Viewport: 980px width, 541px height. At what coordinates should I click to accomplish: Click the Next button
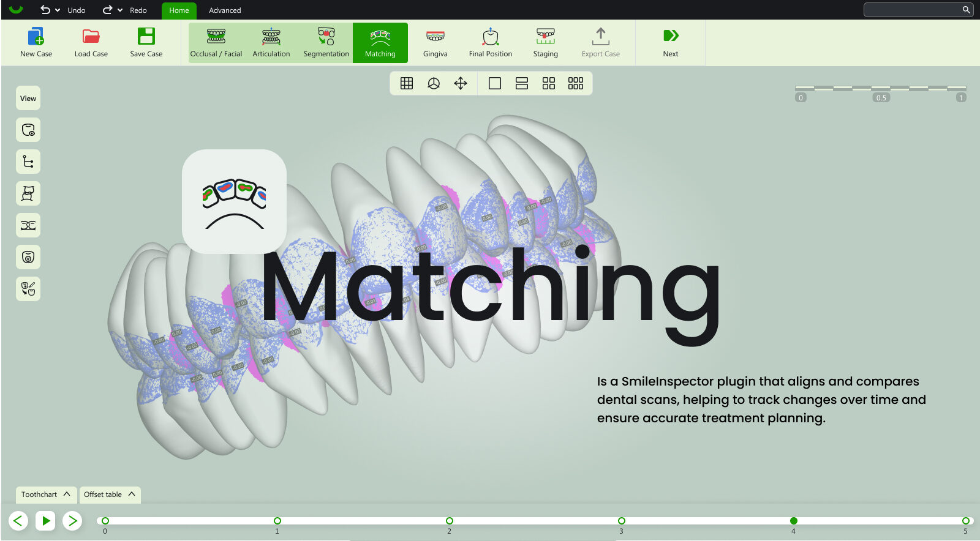click(671, 43)
